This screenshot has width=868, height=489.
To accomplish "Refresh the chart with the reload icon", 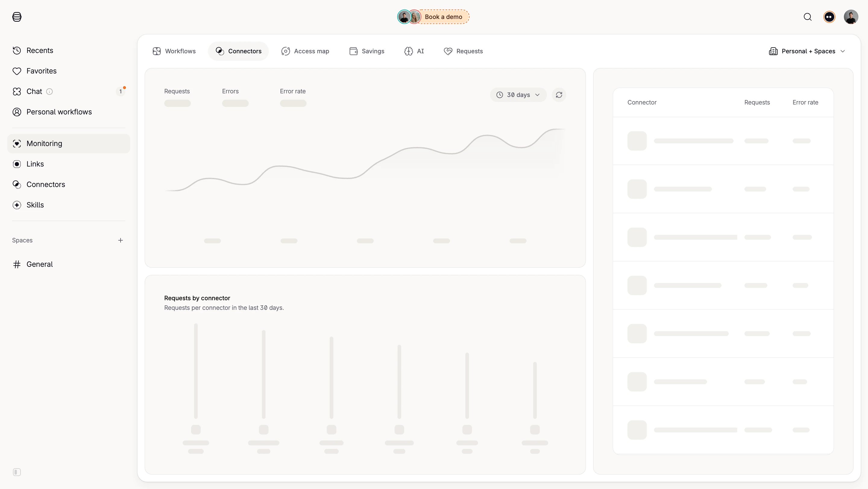I will (559, 95).
